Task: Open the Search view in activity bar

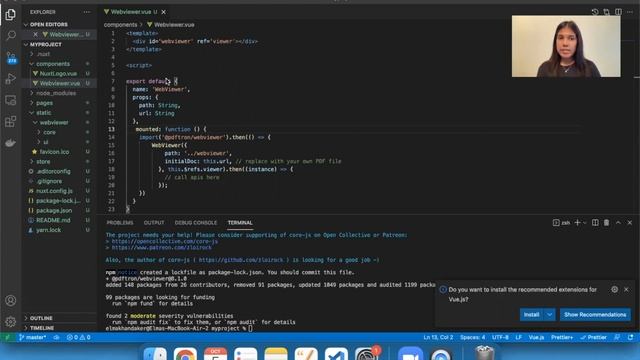Action: [x=11, y=36]
